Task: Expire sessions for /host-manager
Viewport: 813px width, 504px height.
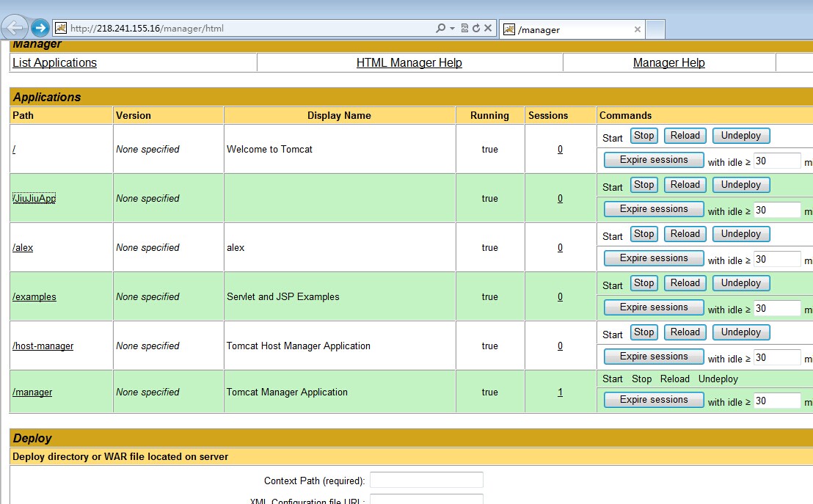Action: click(x=654, y=357)
